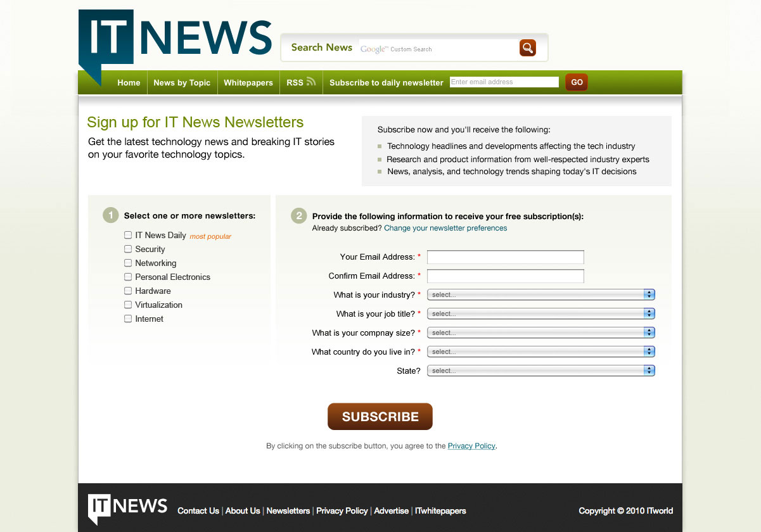Navigate to Whitepapers
Image resolution: width=761 pixels, height=532 pixels.
(x=248, y=82)
